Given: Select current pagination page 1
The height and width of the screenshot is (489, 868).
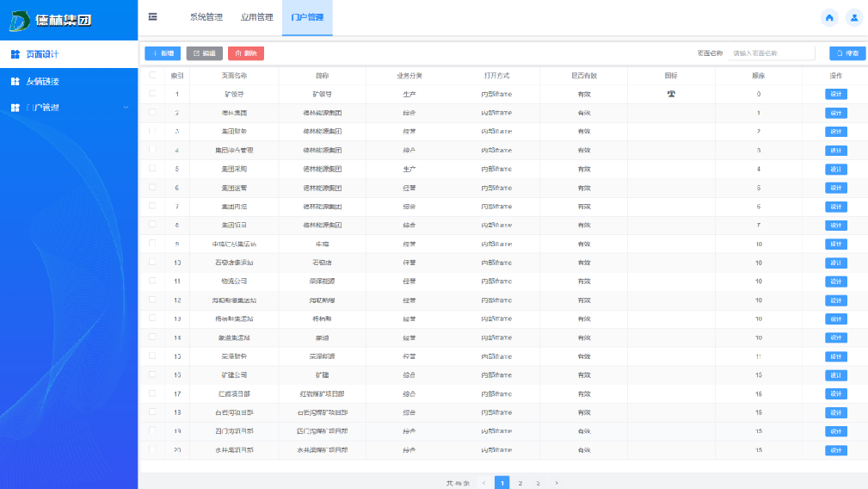Looking at the screenshot, I should coord(502,483).
